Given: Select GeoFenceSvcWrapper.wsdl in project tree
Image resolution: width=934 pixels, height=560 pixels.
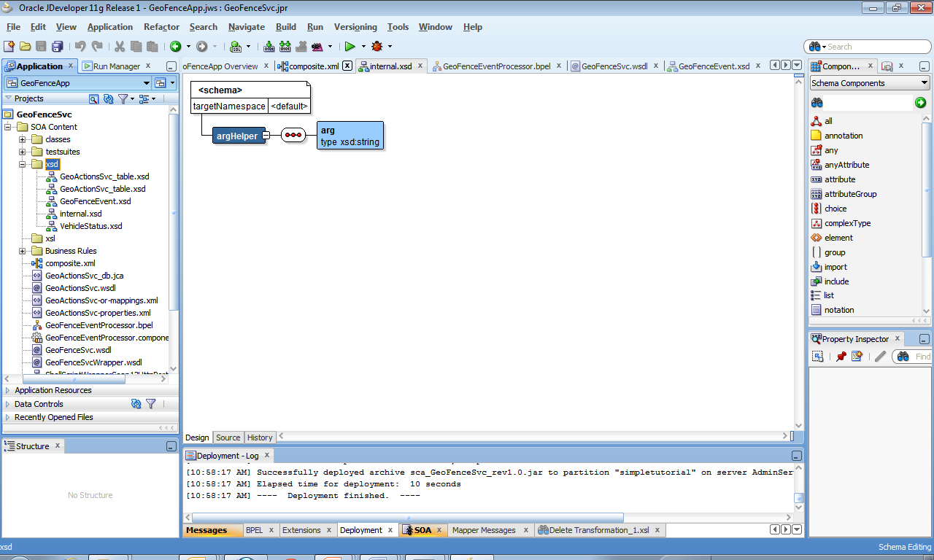Looking at the screenshot, I should [x=93, y=362].
